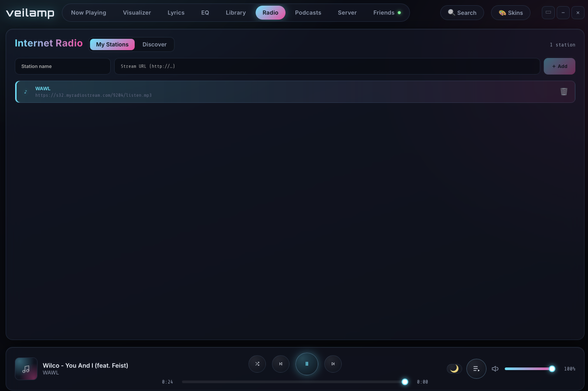Screen dimensions: 588x391
Task: Select the My Stations tab
Action: 112,44
